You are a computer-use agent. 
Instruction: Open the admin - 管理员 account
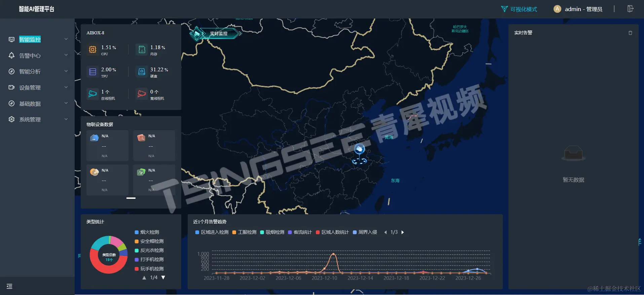(x=583, y=9)
